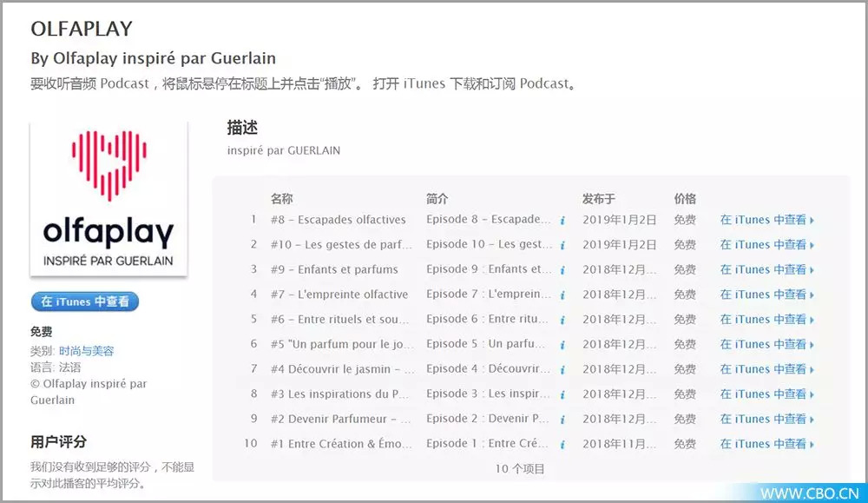The height and width of the screenshot is (503, 868).
Task: View #6 Entre rituels in iTunes link
Action: (x=766, y=320)
